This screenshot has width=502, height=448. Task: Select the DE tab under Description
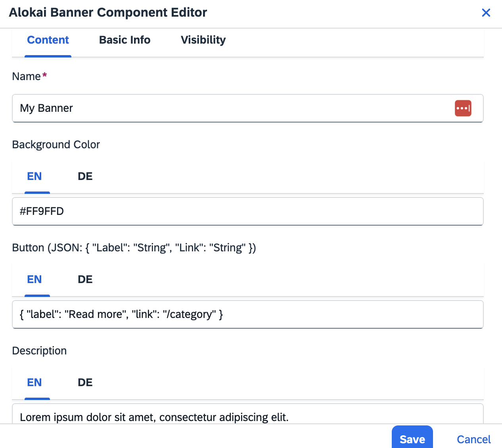click(85, 383)
